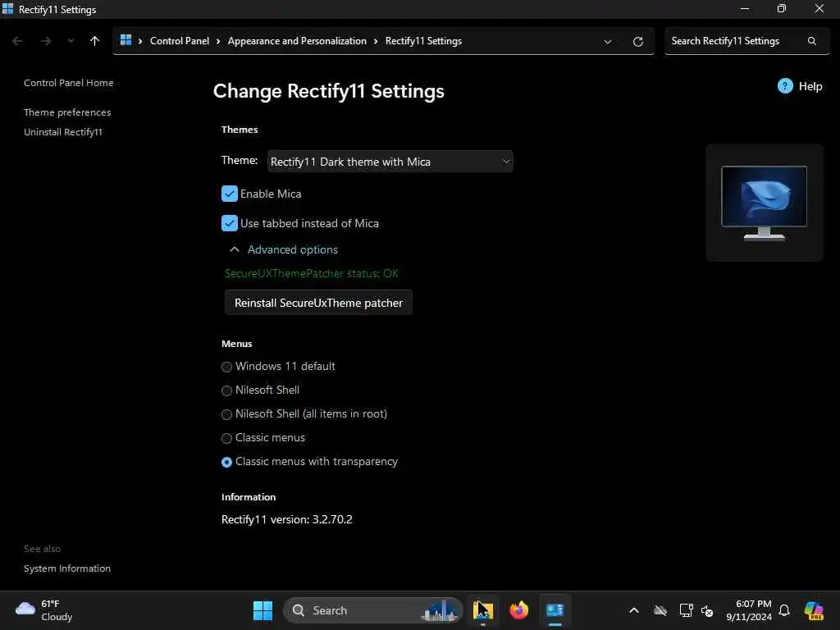Open Appearance and Personalization breadcrumb

pos(297,41)
